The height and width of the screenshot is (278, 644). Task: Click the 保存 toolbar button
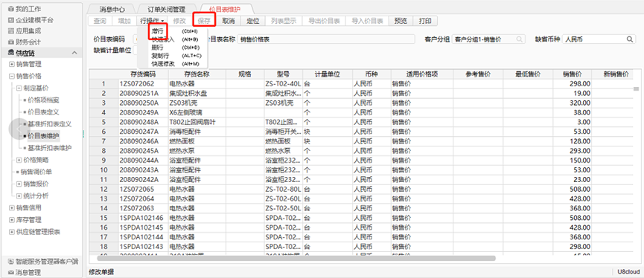pyautogui.click(x=204, y=21)
